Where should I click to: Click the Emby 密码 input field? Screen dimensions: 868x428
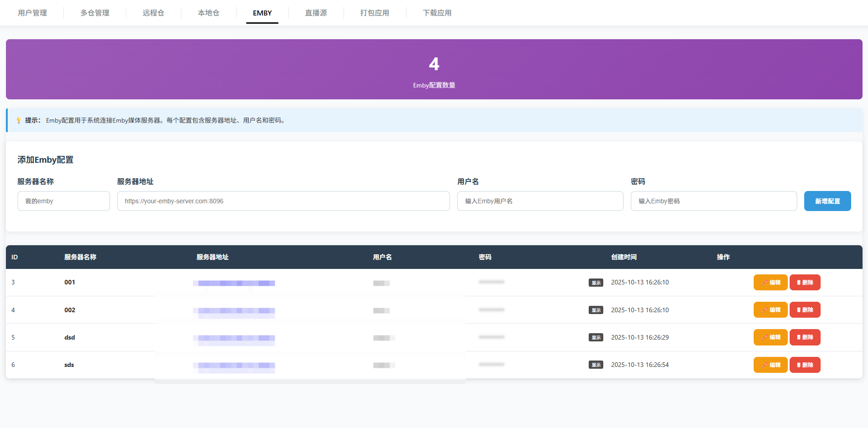pos(714,201)
